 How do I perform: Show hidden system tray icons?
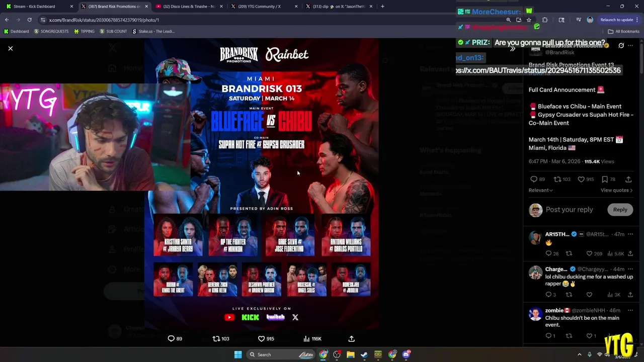pyautogui.click(x=579, y=354)
